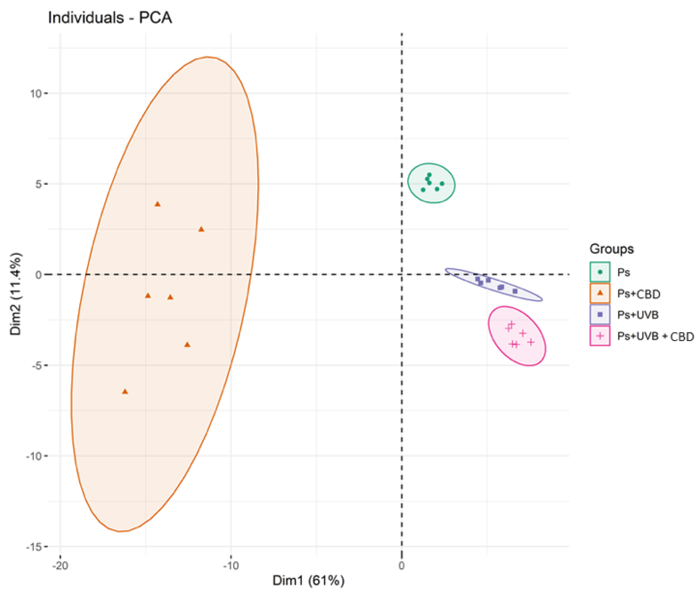
Task: Click the purple Ps+UVB legend swatch
Action: tap(600, 314)
